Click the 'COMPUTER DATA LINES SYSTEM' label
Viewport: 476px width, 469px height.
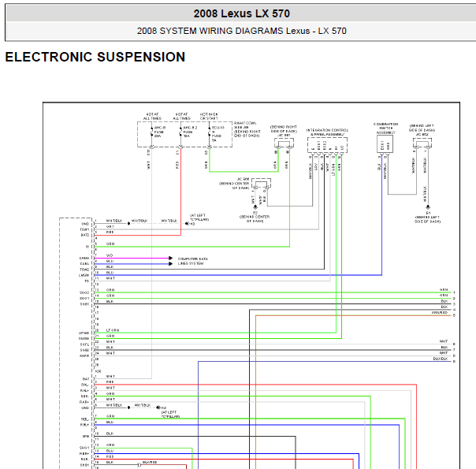tap(193, 261)
